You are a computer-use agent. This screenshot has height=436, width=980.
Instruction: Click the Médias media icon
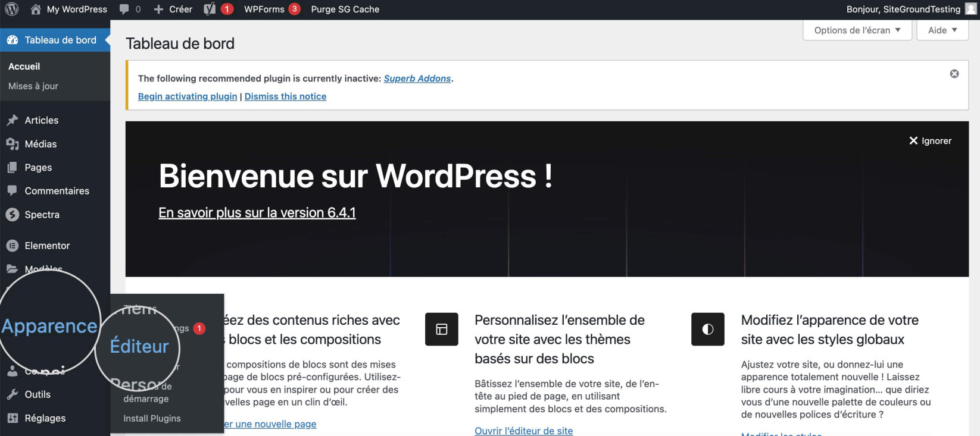coord(13,144)
